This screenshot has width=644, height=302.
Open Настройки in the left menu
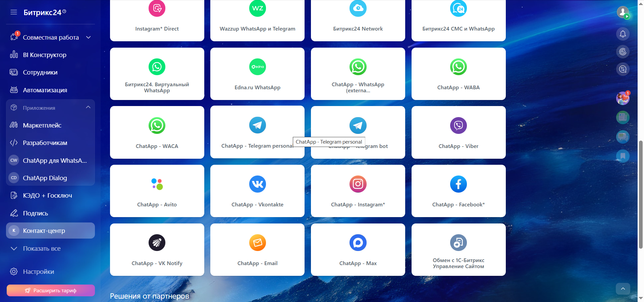coord(38,272)
